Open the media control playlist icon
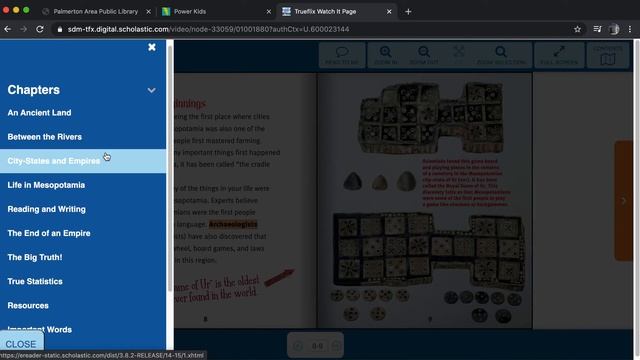 (x=597, y=29)
